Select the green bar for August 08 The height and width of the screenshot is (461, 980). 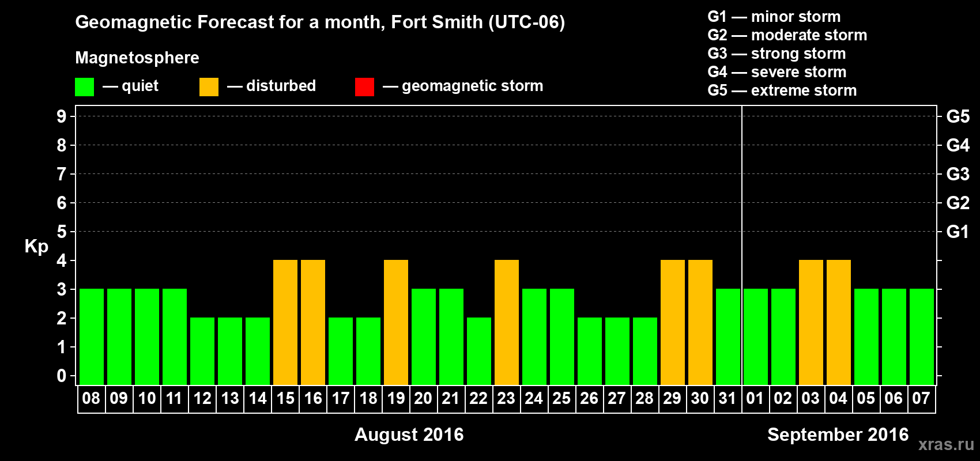(x=92, y=337)
